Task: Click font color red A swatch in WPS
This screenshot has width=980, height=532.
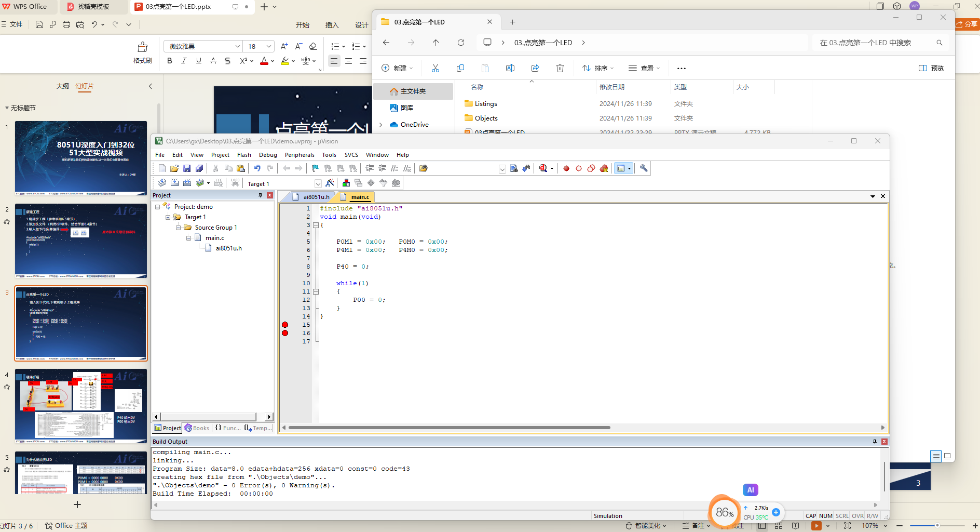Action: point(264,61)
